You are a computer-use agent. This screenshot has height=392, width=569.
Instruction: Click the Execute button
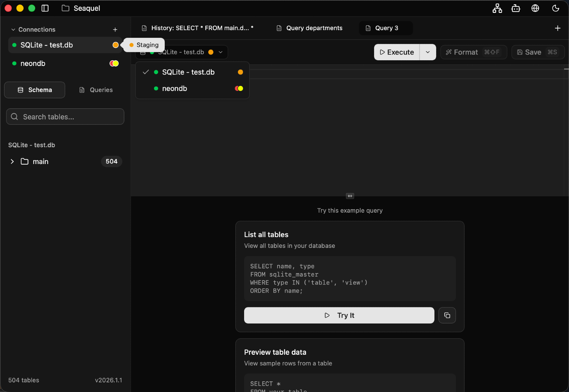[397, 52]
